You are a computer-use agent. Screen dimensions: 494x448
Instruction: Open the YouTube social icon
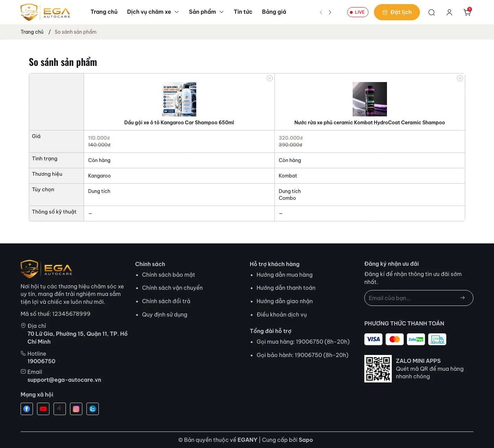[43, 409]
